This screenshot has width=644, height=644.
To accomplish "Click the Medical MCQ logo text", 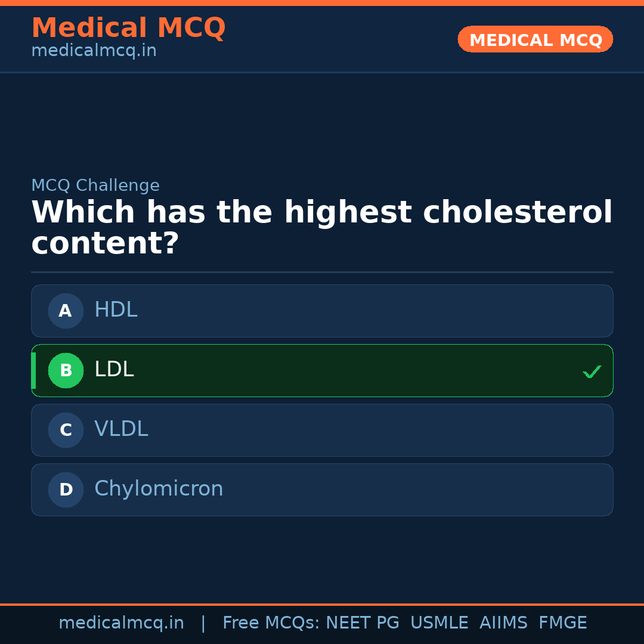I will click(x=128, y=27).
